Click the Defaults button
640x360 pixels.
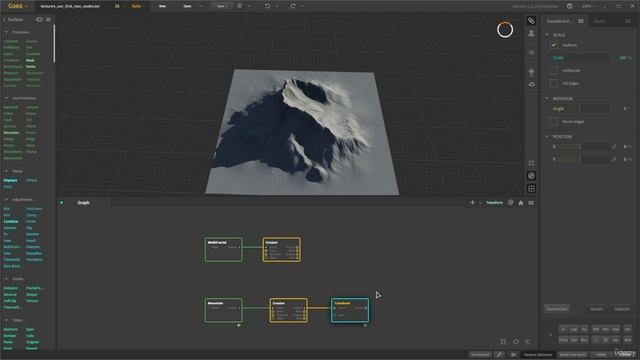pyautogui.click(x=622, y=309)
